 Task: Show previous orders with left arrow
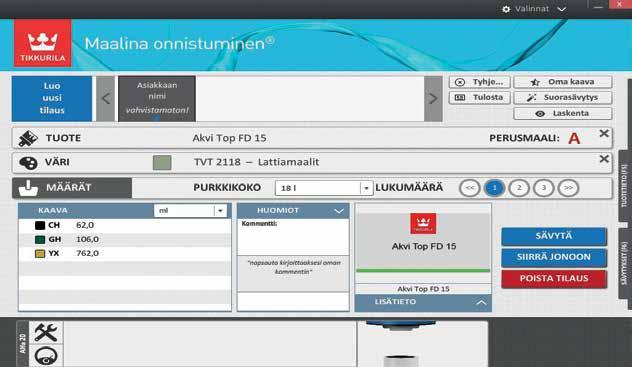pos(106,99)
